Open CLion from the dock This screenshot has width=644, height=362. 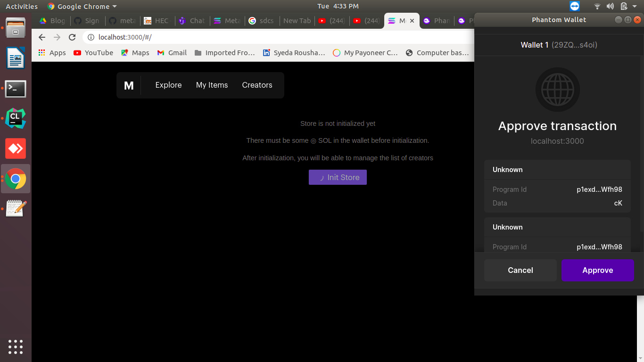[16, 118]
